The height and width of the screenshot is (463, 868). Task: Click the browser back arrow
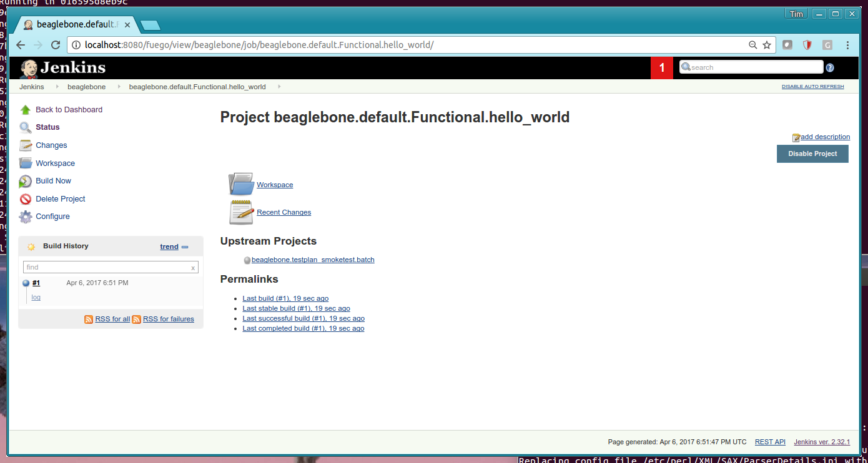[21, 45]
